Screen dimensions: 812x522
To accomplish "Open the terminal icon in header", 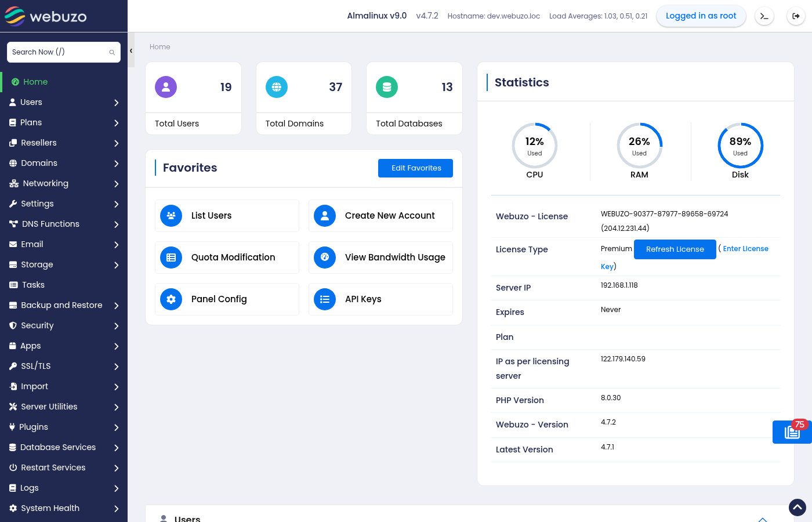I will click(764, 16).
